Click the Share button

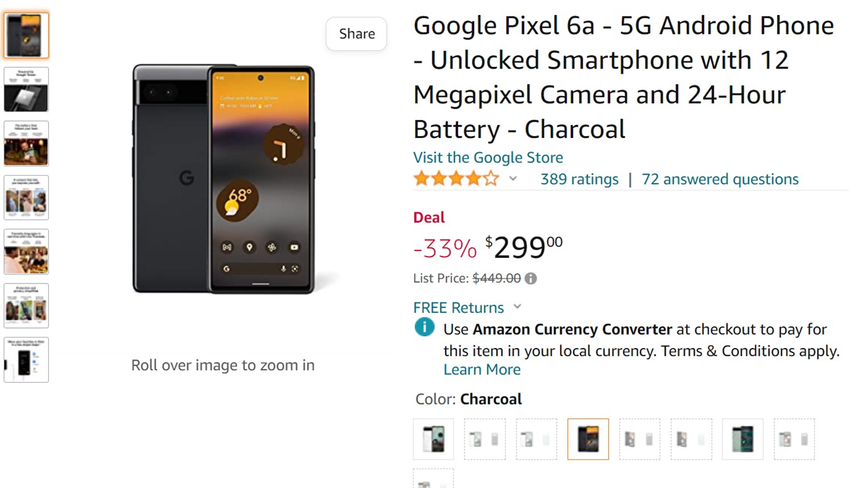[356, 34]
